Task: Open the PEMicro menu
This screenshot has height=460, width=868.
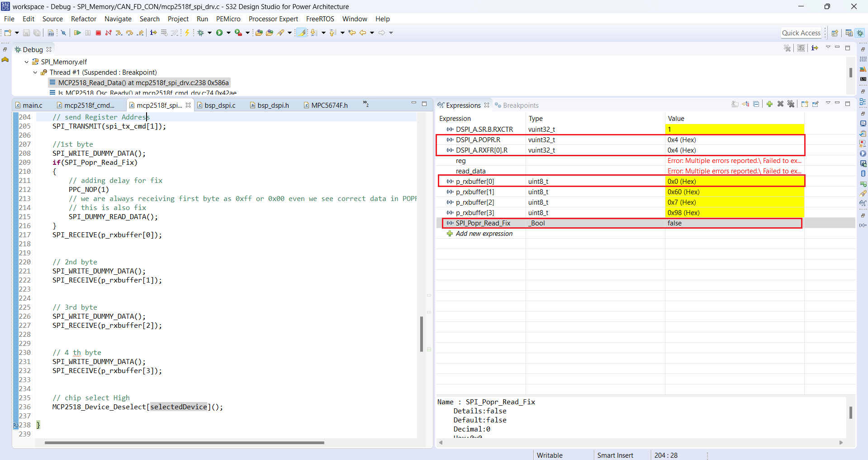Action: coord(228,19)
